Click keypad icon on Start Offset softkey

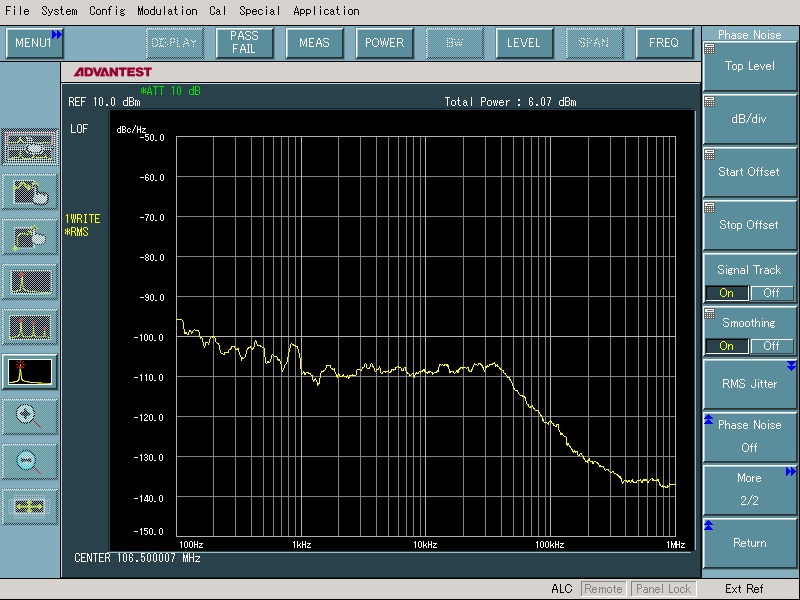[710, 155]
